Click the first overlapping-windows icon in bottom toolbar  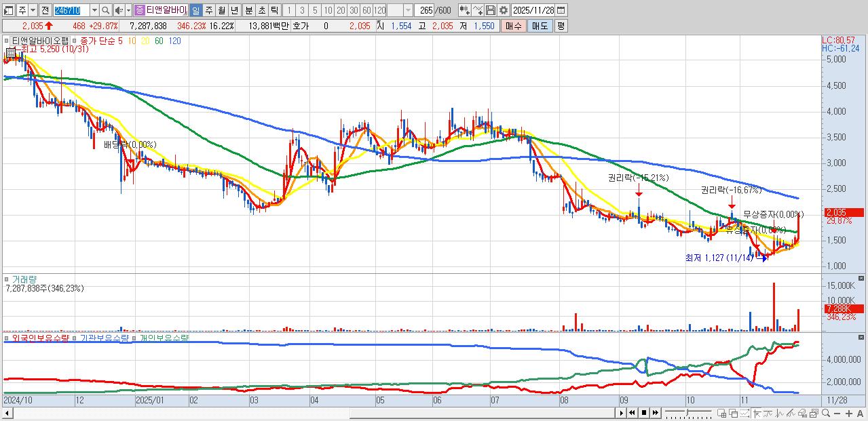pos(721,413)
